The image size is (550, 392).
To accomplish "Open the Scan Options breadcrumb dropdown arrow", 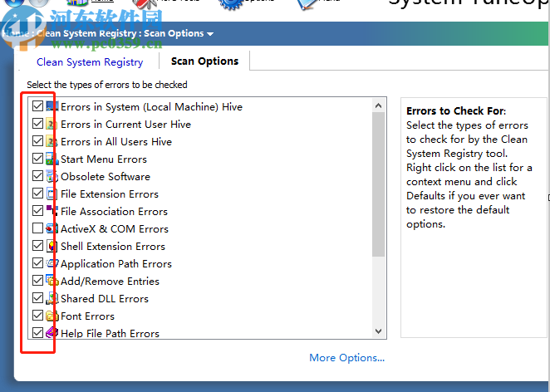I will [x=210, y=34].
